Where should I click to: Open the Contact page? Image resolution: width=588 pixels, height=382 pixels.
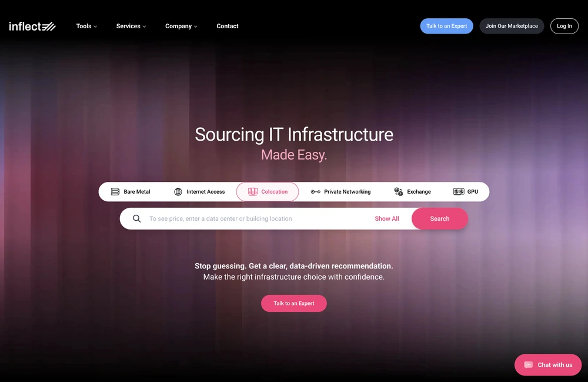[227, 26]
